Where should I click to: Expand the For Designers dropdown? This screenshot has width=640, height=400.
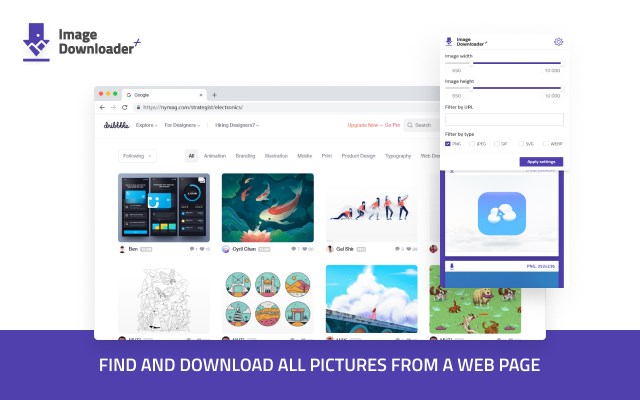182,125
